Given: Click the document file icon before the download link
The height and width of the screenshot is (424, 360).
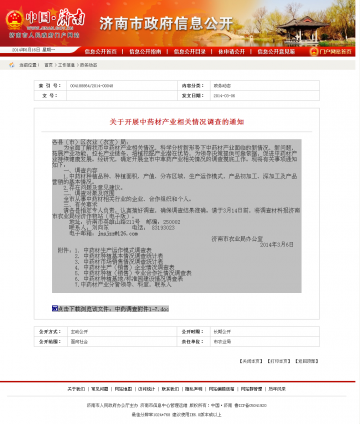Looking at the screenshot, I should pyautogui.click(x=55, y=308).
